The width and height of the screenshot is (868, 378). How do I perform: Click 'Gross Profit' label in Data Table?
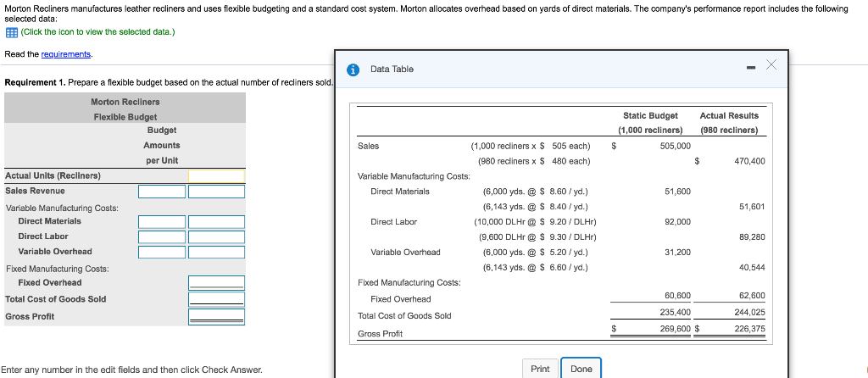point(380,334)
